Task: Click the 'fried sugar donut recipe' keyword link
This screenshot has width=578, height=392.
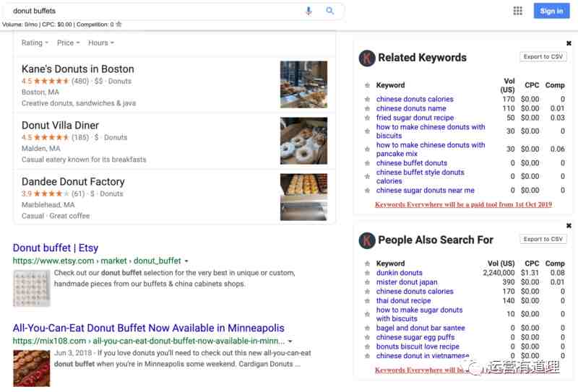Action: (x=415, y=118)
